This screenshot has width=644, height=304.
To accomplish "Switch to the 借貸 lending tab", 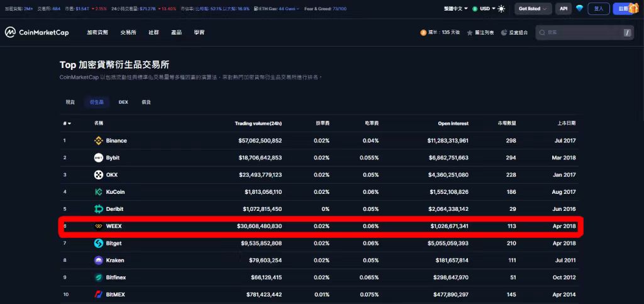I will pos(146,102).
